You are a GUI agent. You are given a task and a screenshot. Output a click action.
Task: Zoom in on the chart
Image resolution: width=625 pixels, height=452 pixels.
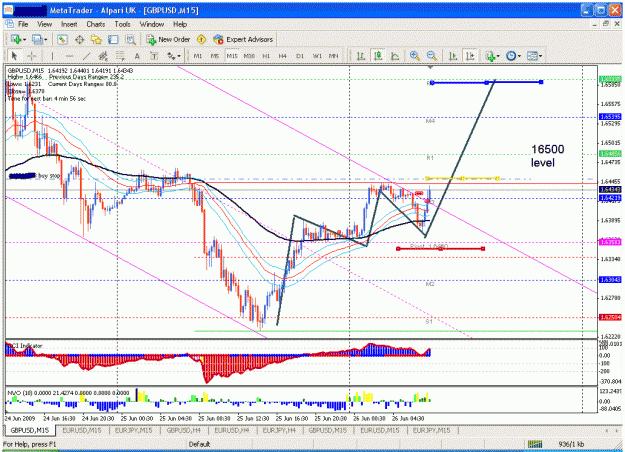(x=415, y=56)
